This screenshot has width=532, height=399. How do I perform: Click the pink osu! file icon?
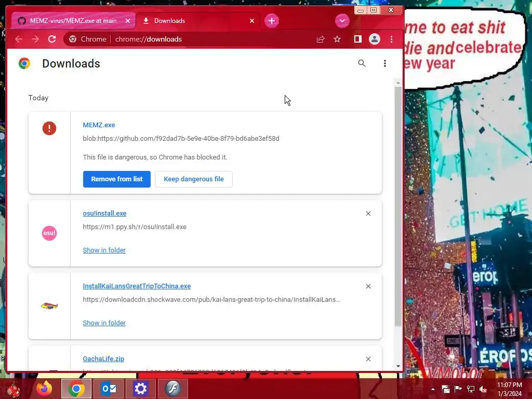[49, 233]
